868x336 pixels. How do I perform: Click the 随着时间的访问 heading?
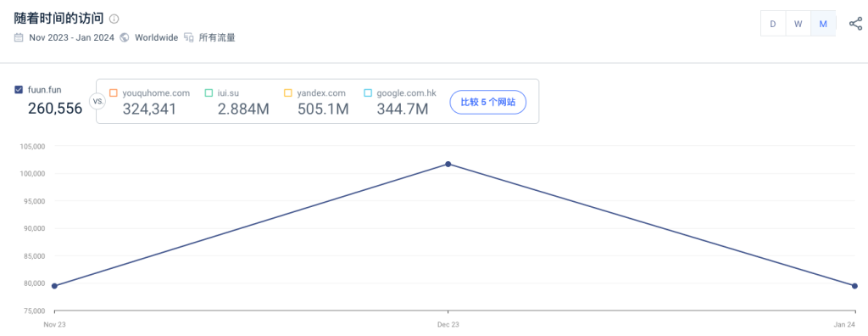[x=58, y=19]
